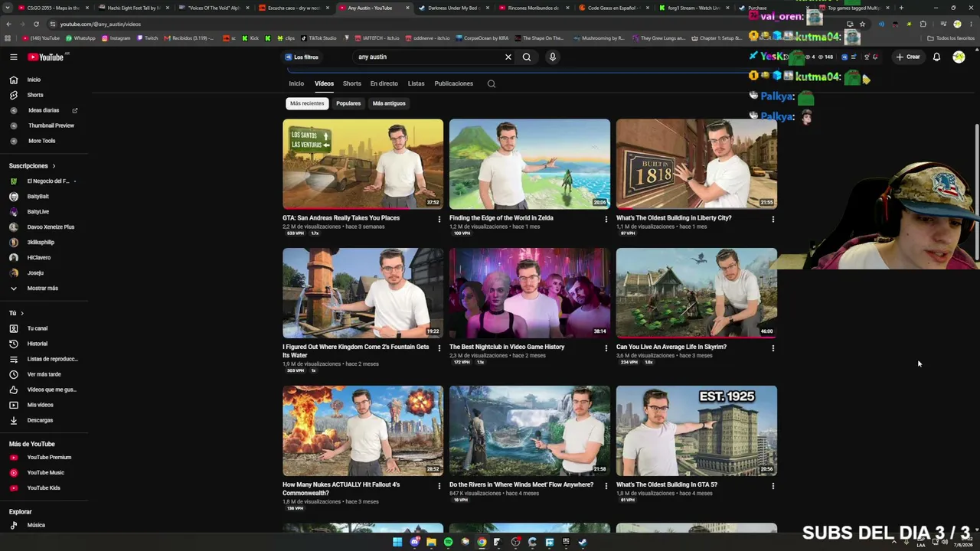Open options for 'Best Nightclub' video
Image resolution: width=980 pixels, height=551 pixels.
click(x=606, y=348)
